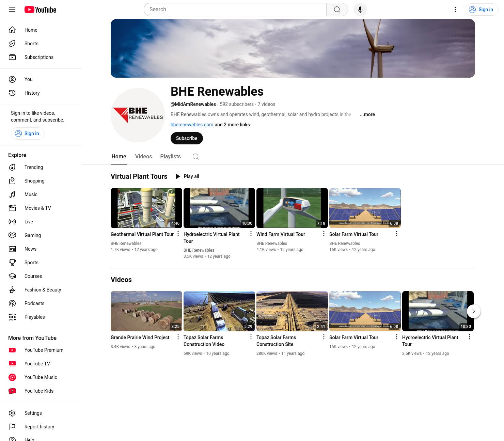The width and height of the screenshot is (504, 441).
Task: Open Topaz Solar Farms Construction Video title
Action: coord(204,341)
